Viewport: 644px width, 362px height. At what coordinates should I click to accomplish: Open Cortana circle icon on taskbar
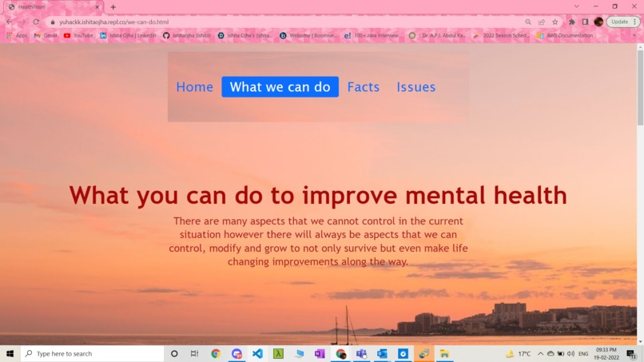click(174, 353)
